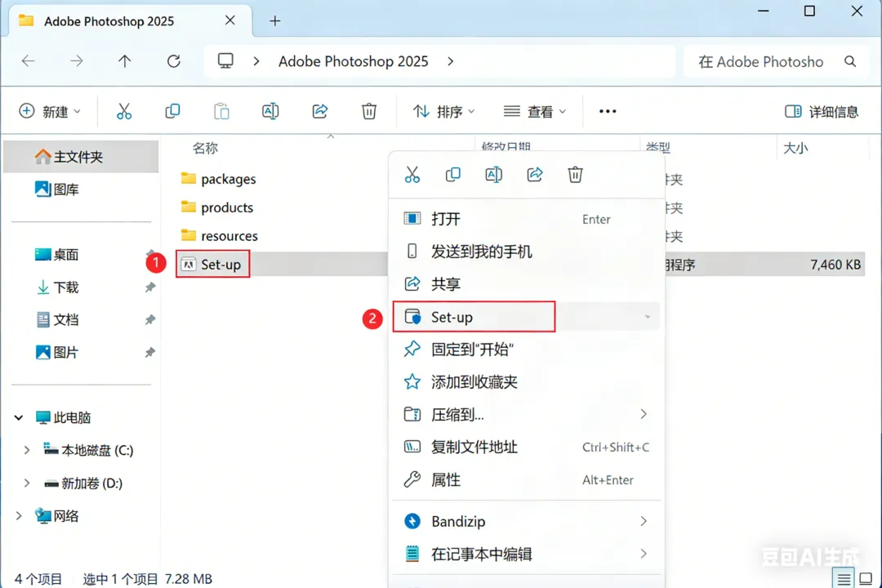Unpin 下载 from quick access
Screen dimensions: 882x588
point(150,287)
